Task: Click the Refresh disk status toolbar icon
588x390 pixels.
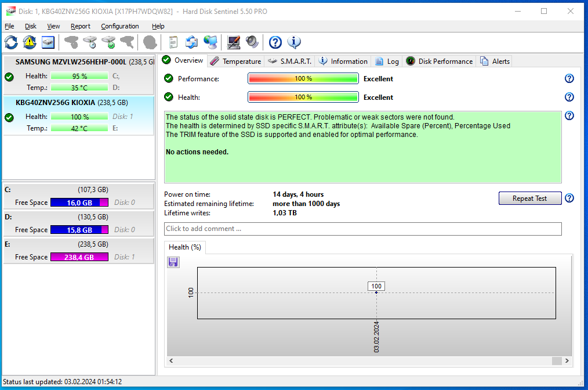Action: pos(11,42)
